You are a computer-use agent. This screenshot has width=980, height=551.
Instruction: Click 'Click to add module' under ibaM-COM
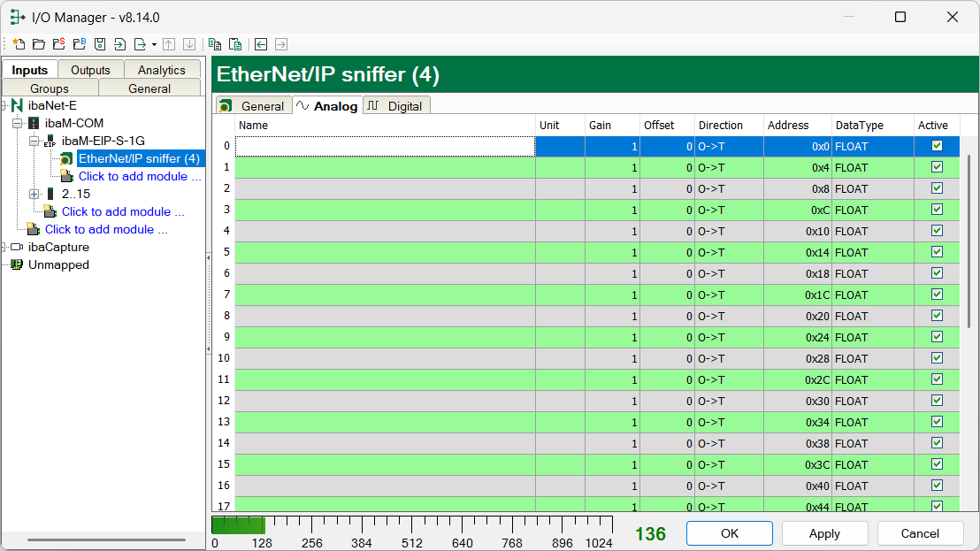point(106,229)
